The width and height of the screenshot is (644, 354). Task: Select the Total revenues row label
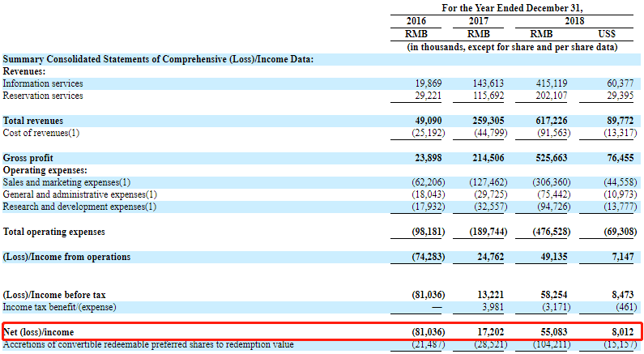pyautogui.click(x=33, y=121)
